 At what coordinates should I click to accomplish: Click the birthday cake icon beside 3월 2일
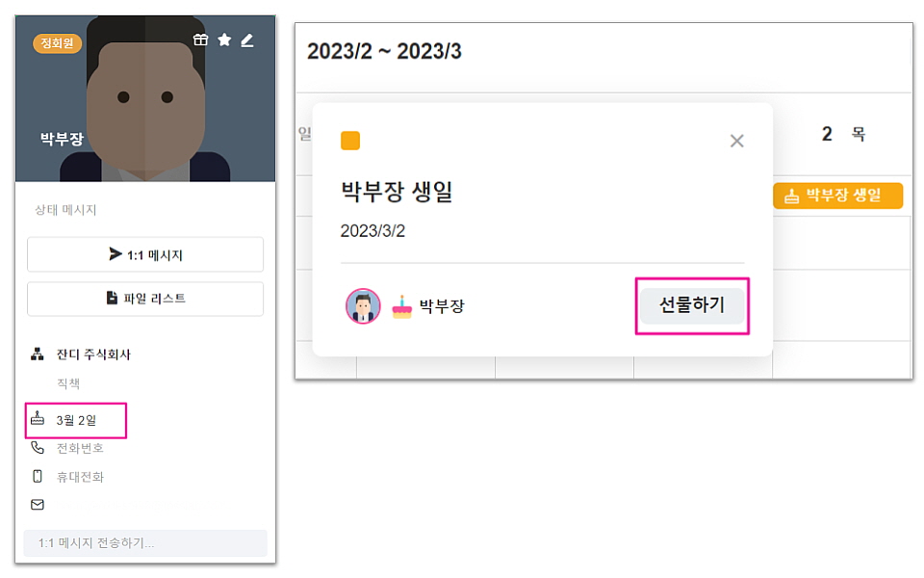38,419
